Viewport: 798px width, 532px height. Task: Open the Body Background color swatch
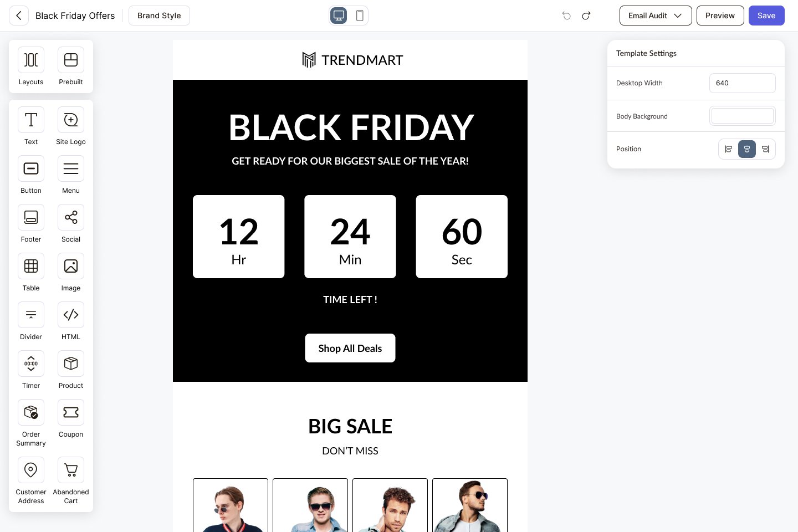coord(742,116)
